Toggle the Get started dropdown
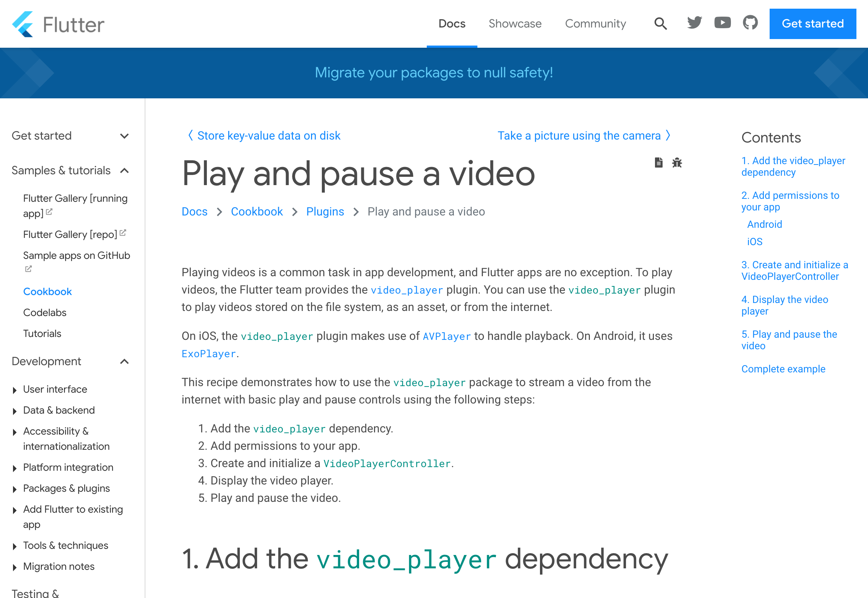Viewport: 868px width, 598px height. click(x=124, y=136)
